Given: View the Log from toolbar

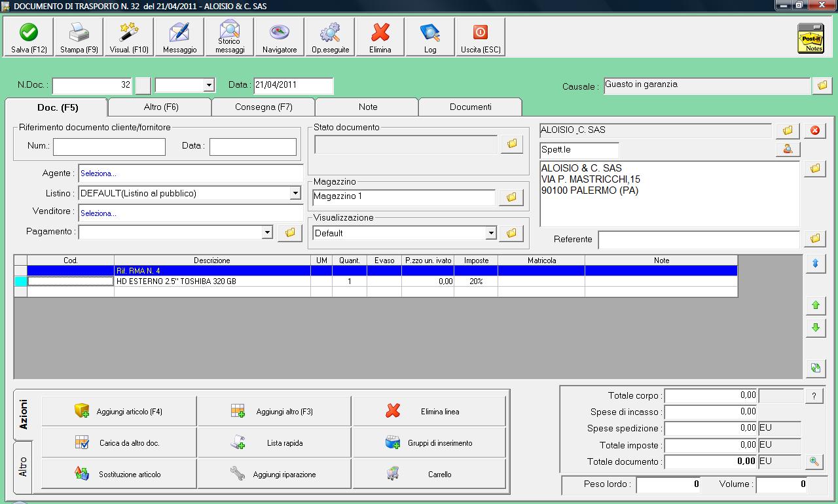Looking at the screenshot, I should [430, 37].
